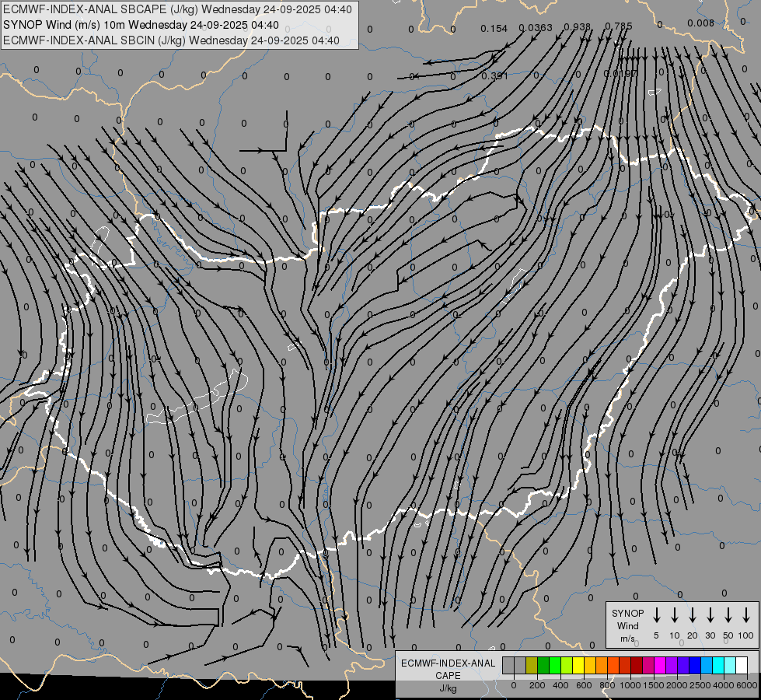Click the map value 0.0197
This screenshot has height=700, width=761.
point(621,73)
